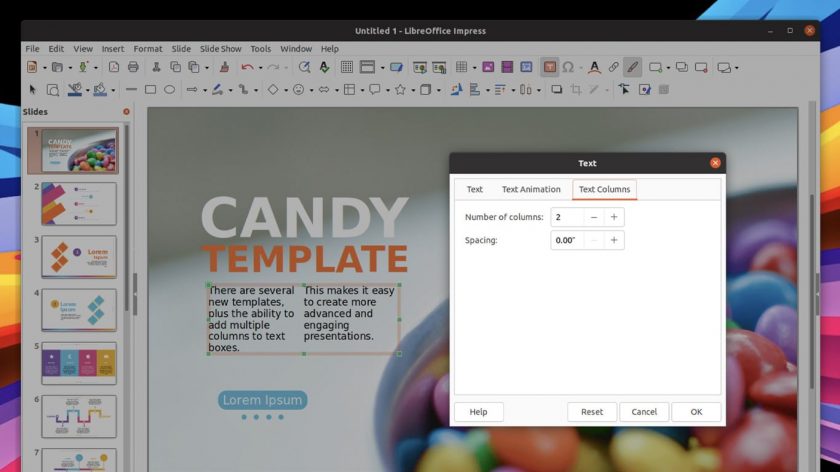Select the Zoom and Pan tool
The width and height of the screenshot is (840, 472).
click(x=52, y=89)
